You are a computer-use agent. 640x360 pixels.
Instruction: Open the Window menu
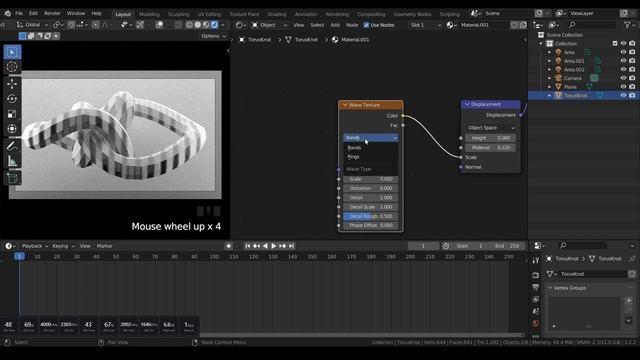[76, 13]
